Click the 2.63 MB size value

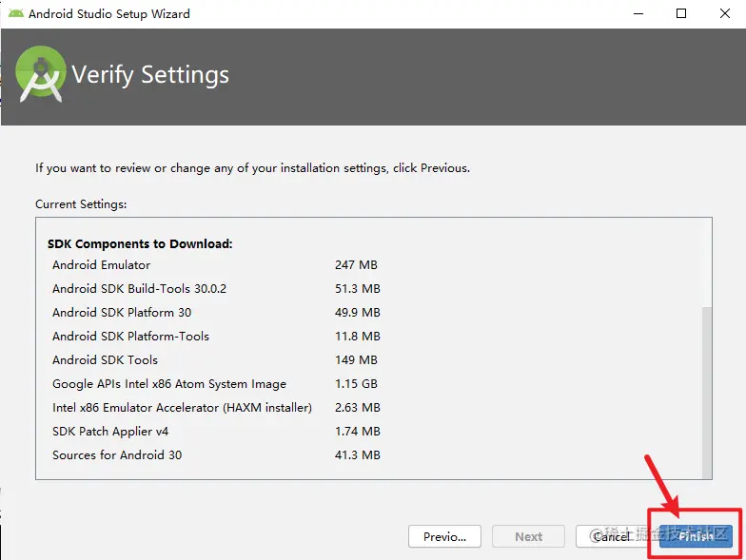click(358, 407)
